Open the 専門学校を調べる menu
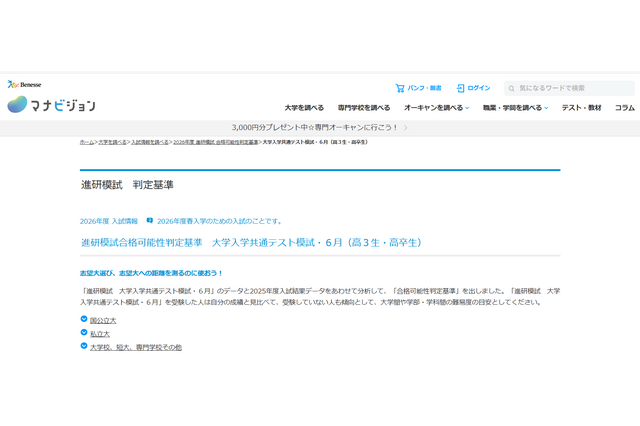Image resolution: width=640 pixels, height=426 pixels. (364, 108)
